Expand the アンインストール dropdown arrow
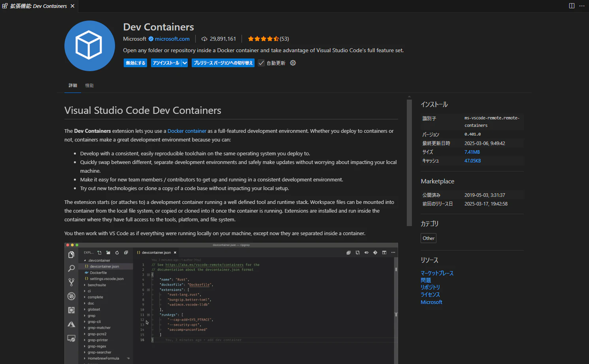589x364 pixels. (185, 63)
